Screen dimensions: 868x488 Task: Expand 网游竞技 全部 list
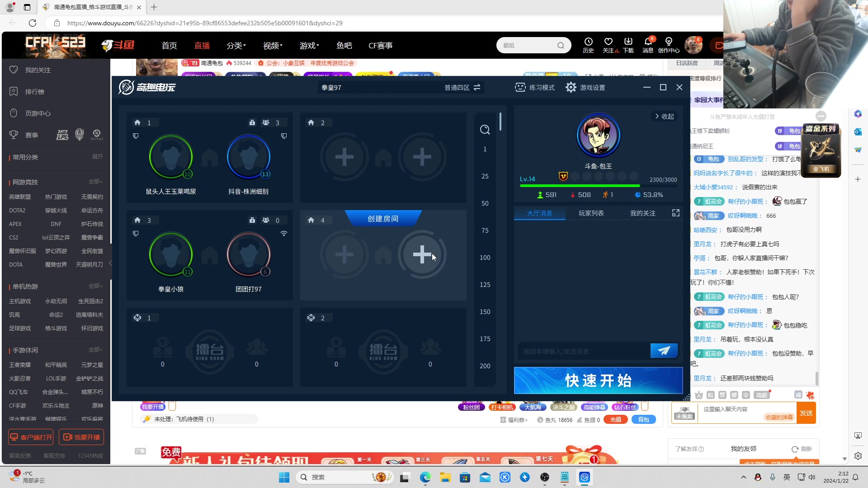pos(95,182)
